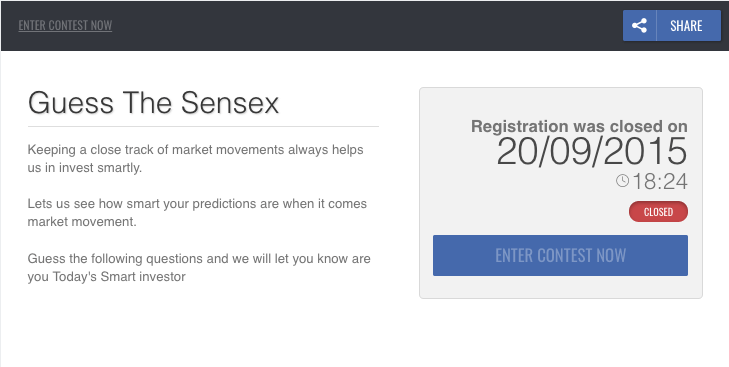Click the SHARE button label
Image resolution: width=729 pixels, height=367 pixels.
[x=686, y=26]
